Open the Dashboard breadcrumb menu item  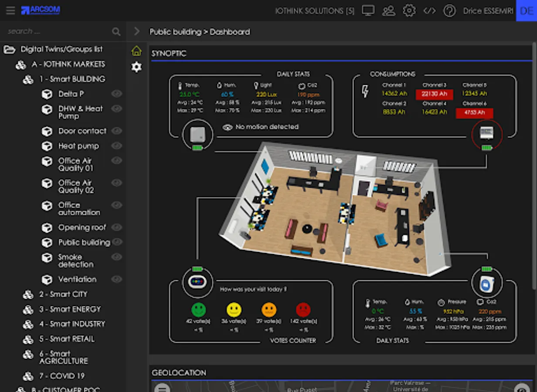click(229, 32)
